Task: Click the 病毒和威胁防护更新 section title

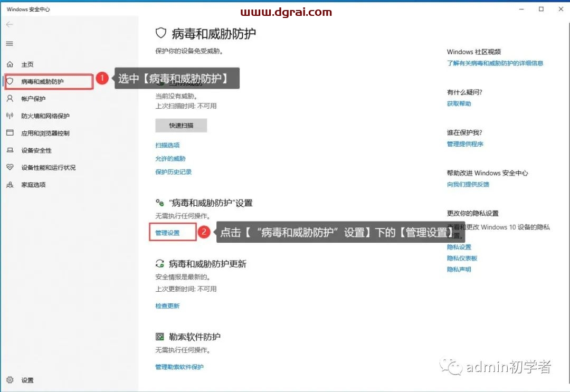Action: (x=207, y=264)
